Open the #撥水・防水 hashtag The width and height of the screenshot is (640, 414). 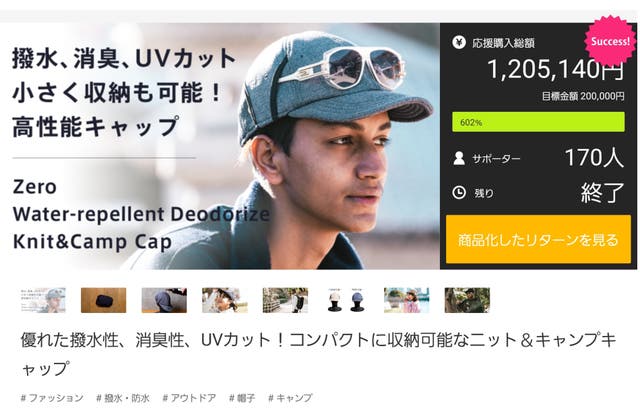pyautogui.click(x=123, y=398)
